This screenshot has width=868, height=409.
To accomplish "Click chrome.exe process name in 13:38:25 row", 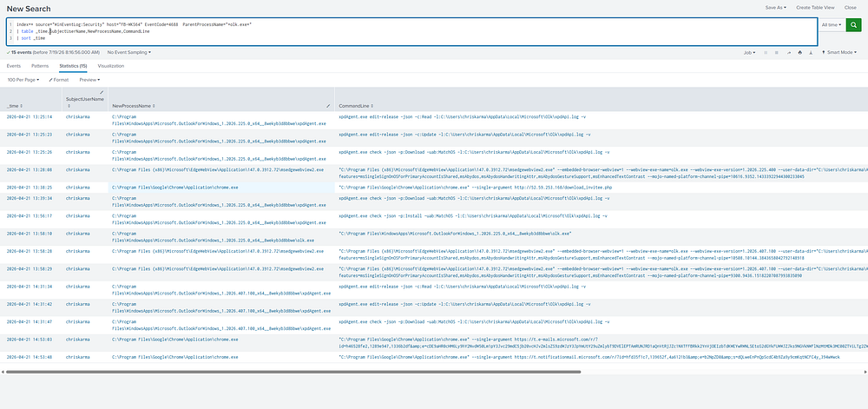I will [x=175, y=188].
